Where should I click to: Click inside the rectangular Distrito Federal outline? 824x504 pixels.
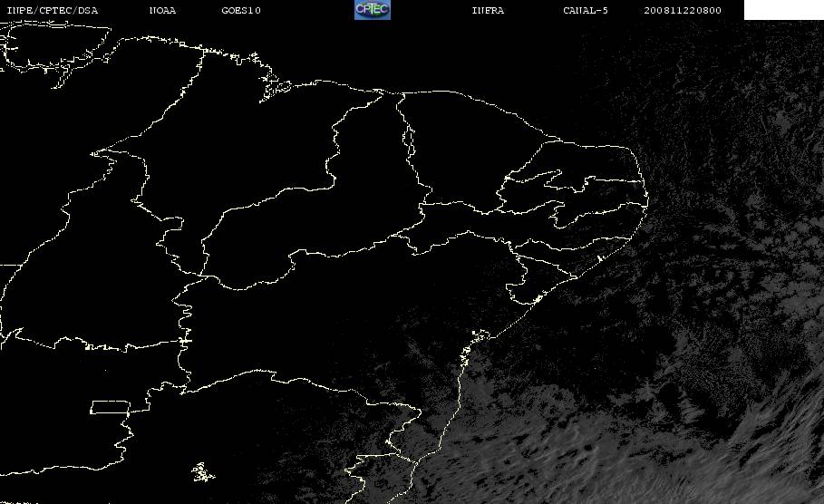point(111,407)
